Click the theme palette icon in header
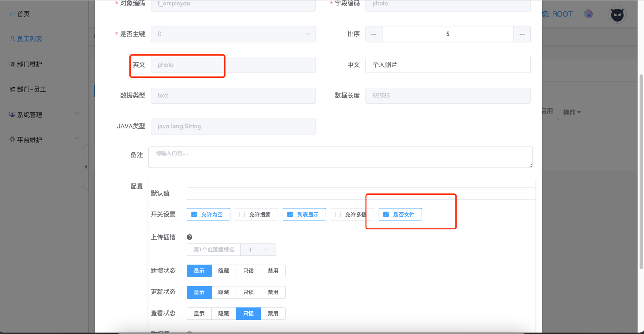 (588, 14)
